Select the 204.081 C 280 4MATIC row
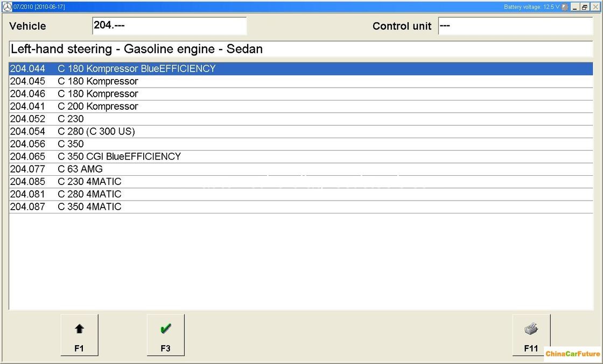This screenshot has width=603, height=364. (x=301, y=194)
